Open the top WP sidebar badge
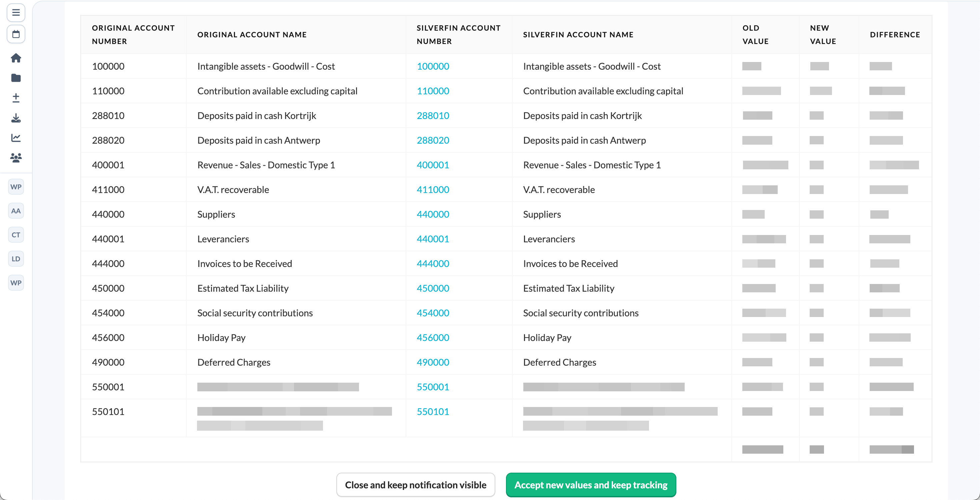980x500 pixels. [16, 187]
